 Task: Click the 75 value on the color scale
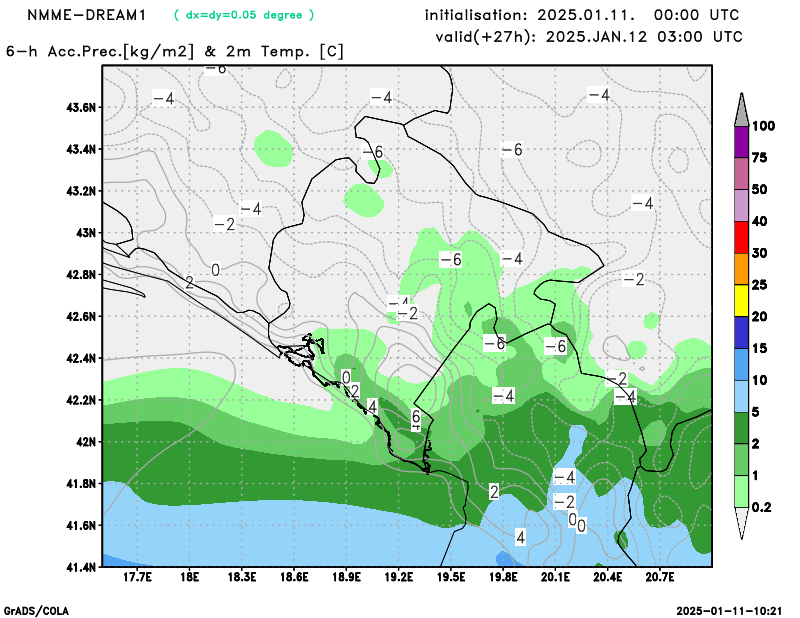point(760,158)
